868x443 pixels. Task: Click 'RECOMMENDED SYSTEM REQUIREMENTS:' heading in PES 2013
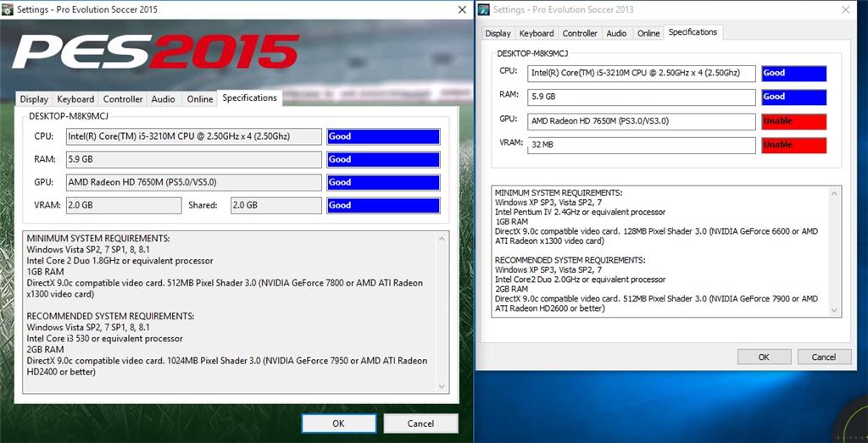click(570, 260)
